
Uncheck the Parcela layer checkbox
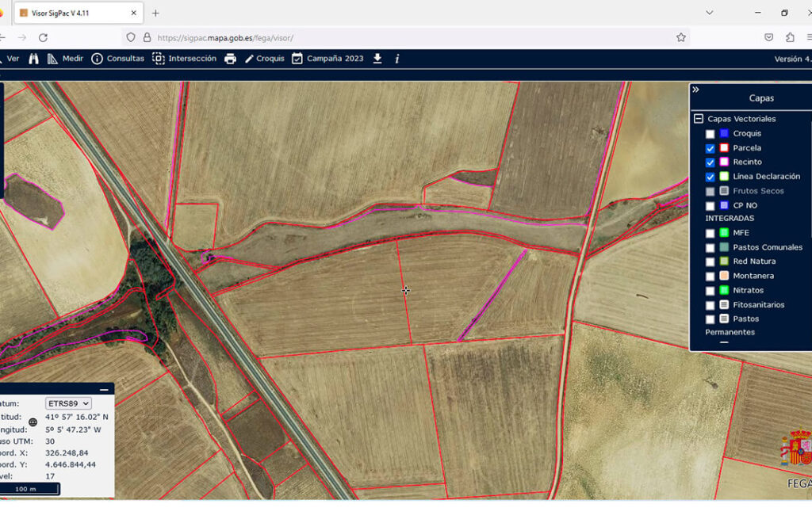(x=710, y=148)
